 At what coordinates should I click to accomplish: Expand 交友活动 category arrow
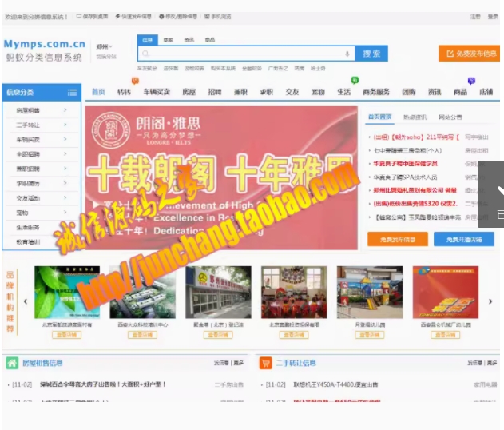coord(65,197)
